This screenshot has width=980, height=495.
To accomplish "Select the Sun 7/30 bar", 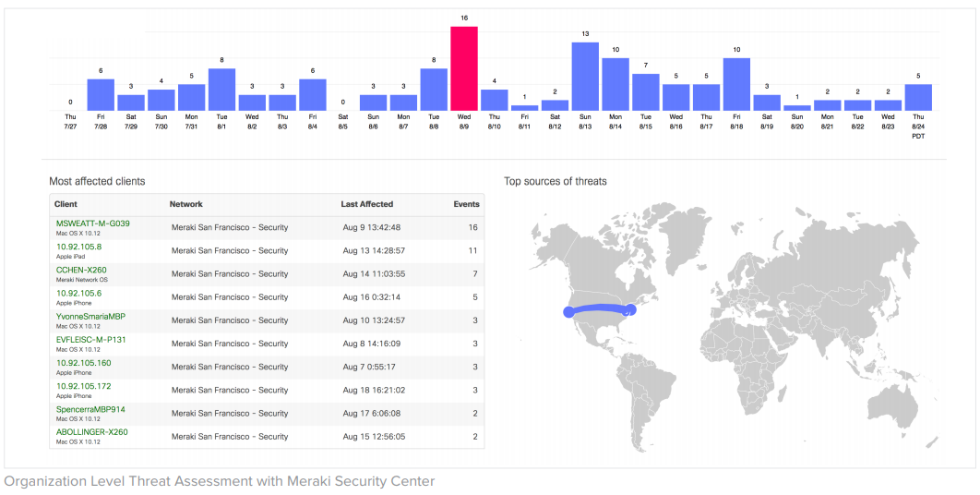I will pos(161,100).
